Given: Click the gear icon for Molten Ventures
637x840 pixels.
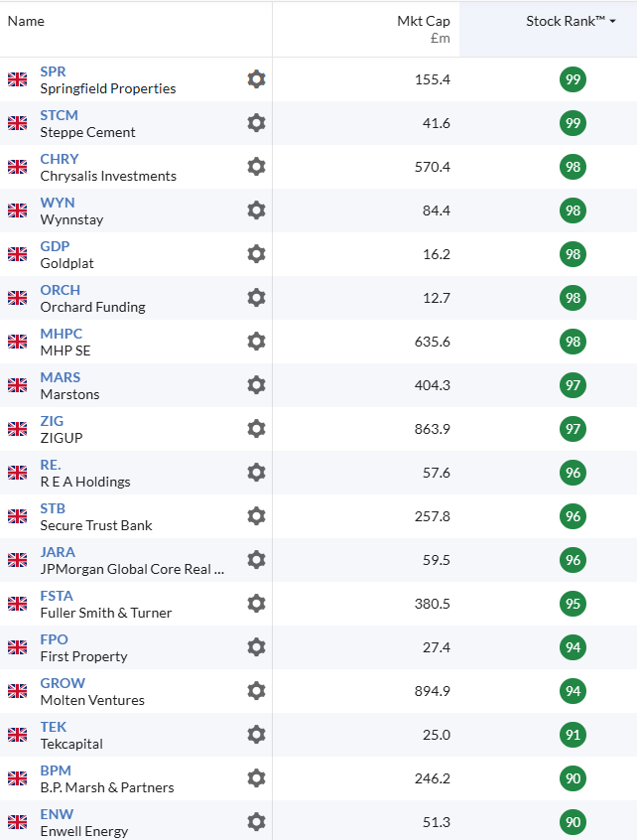Looking at the screenshot, I should (256, 691).
